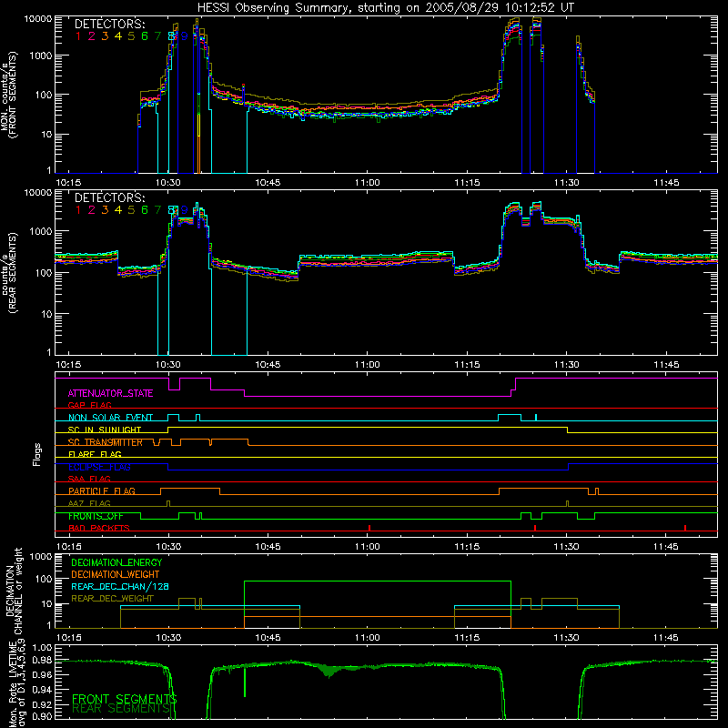Select orange detector 3 in front segments legend

click(x=105, y=36)
